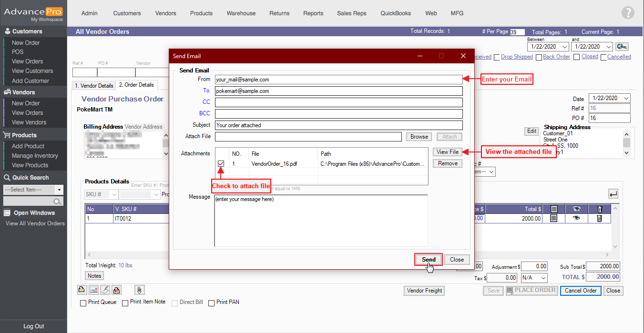Switch to the 1. Vendor Details tab

[93, 86]
